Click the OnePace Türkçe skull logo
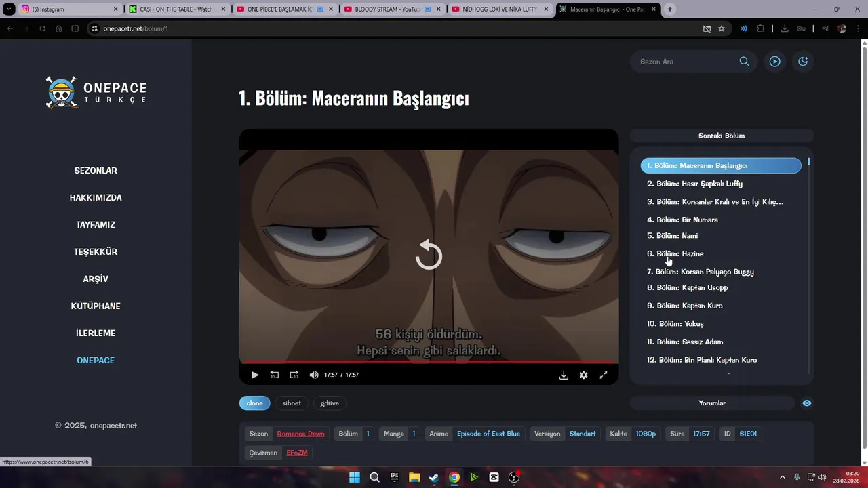This screenshot has width=868, height=488. coord(61,93)
